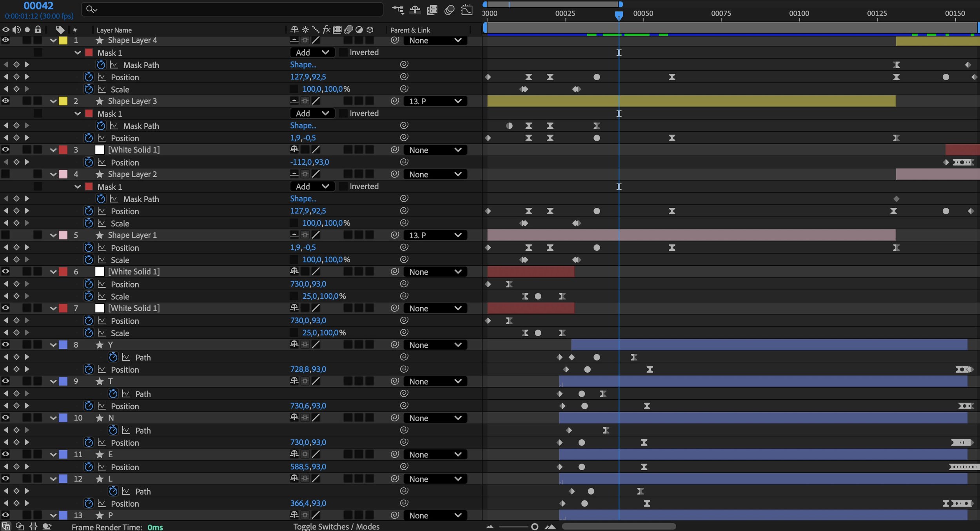The width and height of the screenshot is (980, 531).
Task: Open the Graph Editor
Action: pyautogui.click(x=466, y=9)
